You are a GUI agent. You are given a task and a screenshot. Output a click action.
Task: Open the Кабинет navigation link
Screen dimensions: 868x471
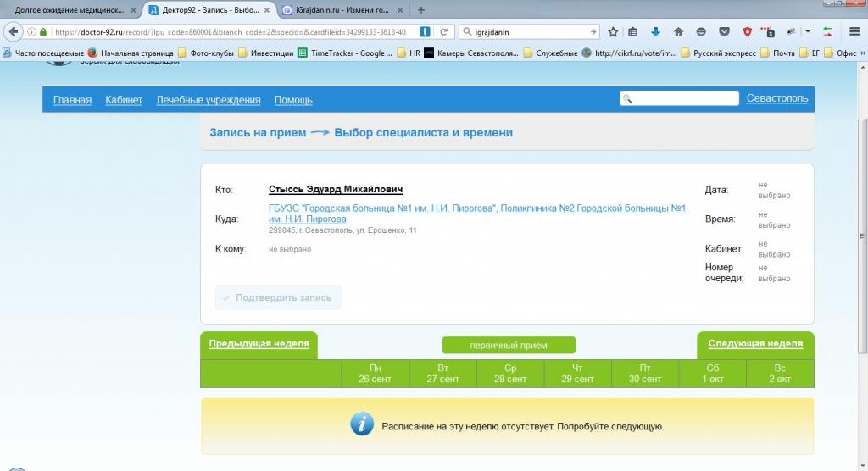click(124, 100)
